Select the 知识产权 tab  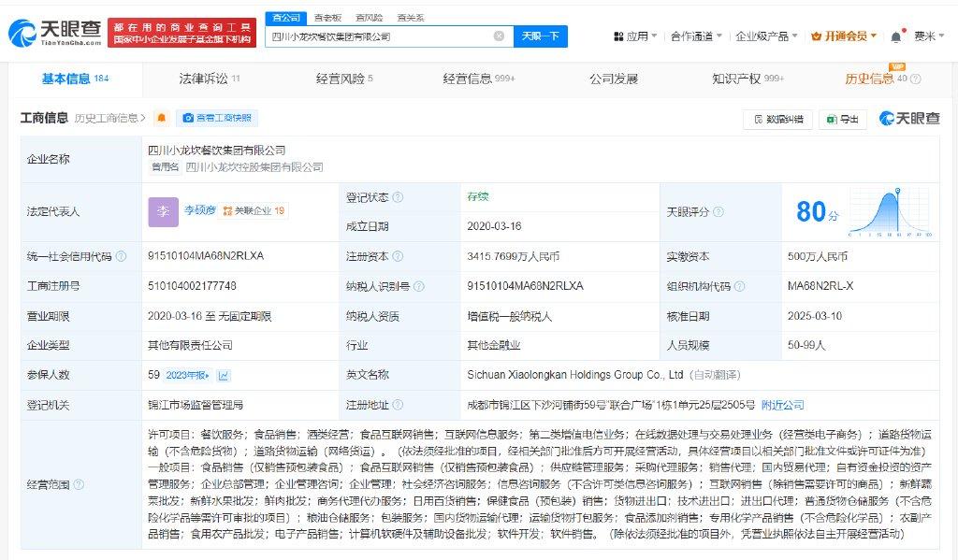[748, 79]
